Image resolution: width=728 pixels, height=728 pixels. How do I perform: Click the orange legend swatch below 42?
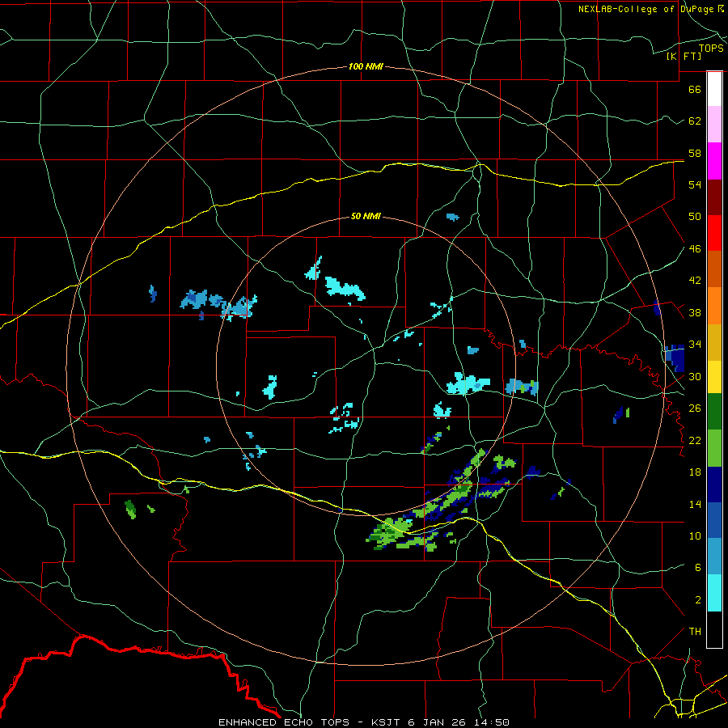(x=714, y=306)
